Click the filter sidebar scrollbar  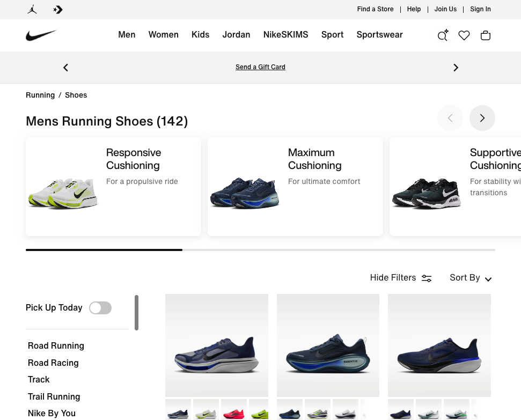pyautogui.click(x=137, y=313)
